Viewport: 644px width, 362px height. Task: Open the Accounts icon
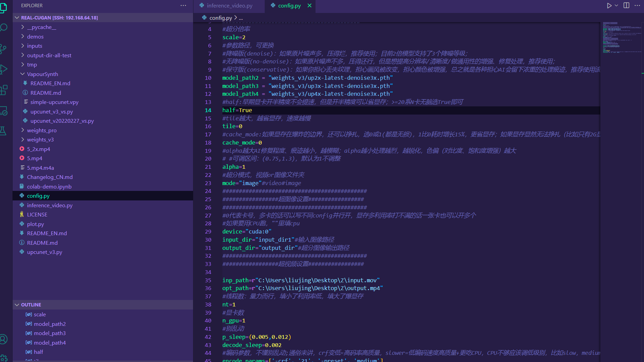pos(3,339)
